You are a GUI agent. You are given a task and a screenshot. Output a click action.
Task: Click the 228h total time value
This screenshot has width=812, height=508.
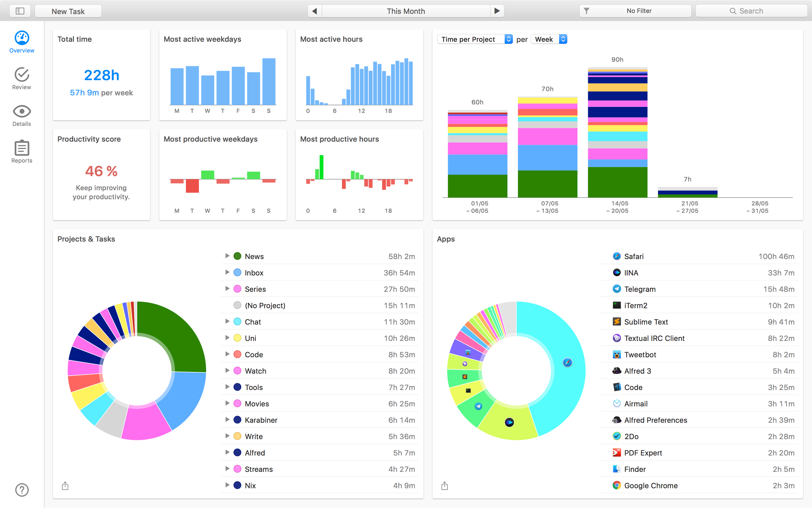coord(102,75)
